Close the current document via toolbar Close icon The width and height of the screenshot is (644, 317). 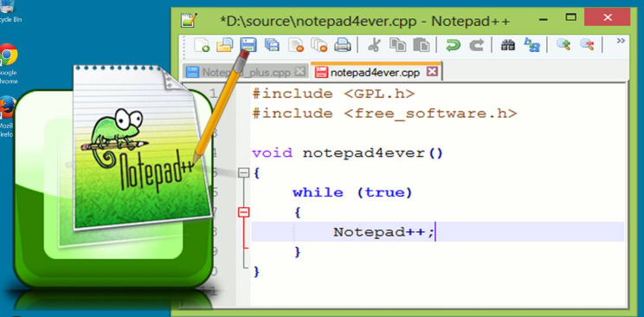[x=296, y=44]
